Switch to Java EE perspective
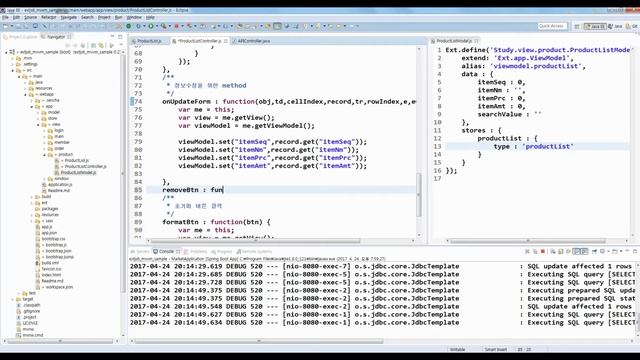 [x=595, y=26]
